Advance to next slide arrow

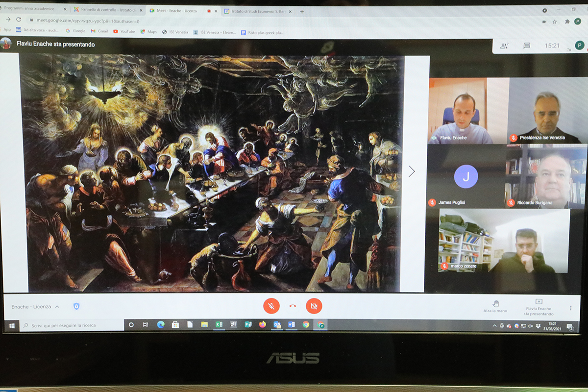pyautogui.click(x=412, y=171)
